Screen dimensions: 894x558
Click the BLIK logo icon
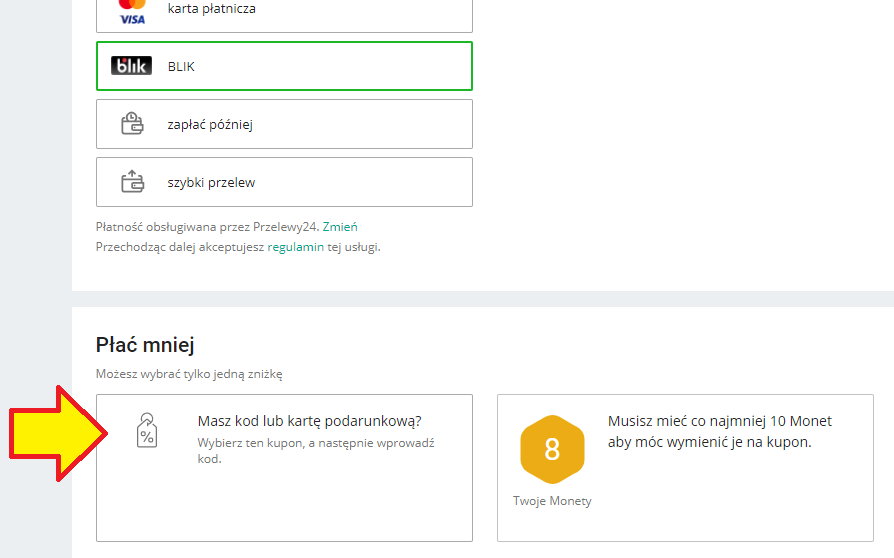(131, 66)
